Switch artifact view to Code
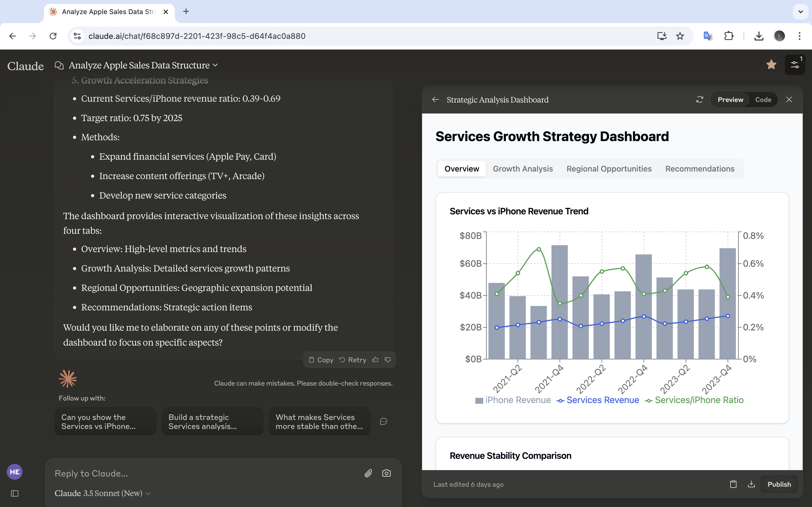Viewport: 812px width, 507px height. point(763,100)
